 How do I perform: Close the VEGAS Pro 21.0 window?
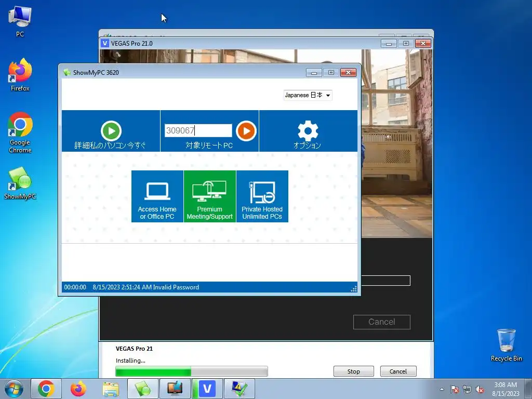423,44
